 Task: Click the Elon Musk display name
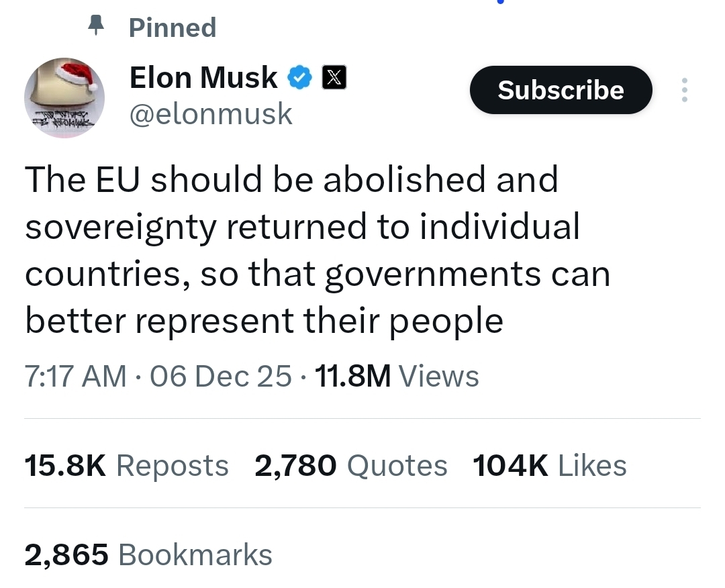(203, 78)
